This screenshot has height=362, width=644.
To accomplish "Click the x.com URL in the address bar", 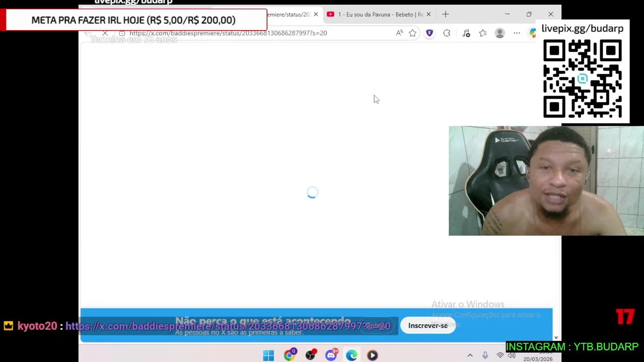I will click(x=228, y=33).
